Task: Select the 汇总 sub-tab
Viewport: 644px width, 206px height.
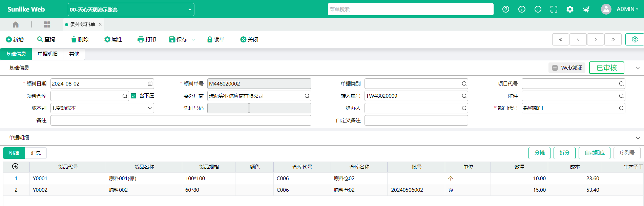Action: coord(36,153)
